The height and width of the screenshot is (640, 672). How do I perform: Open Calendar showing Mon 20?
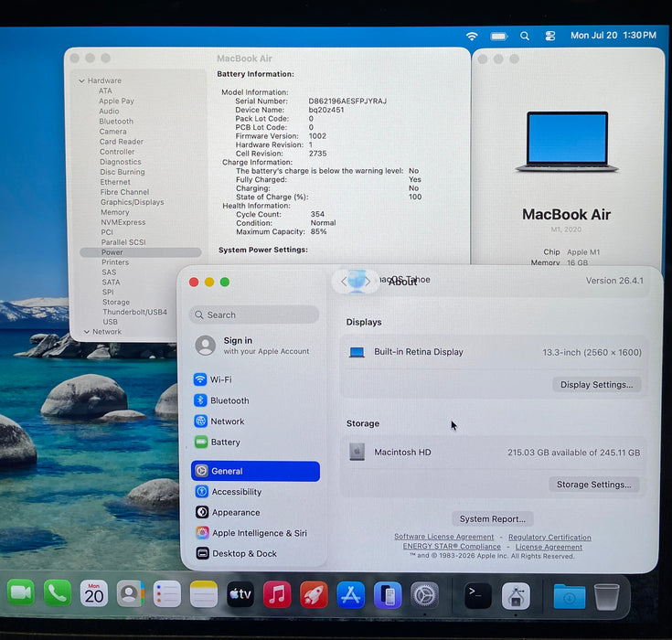[94, 593]
